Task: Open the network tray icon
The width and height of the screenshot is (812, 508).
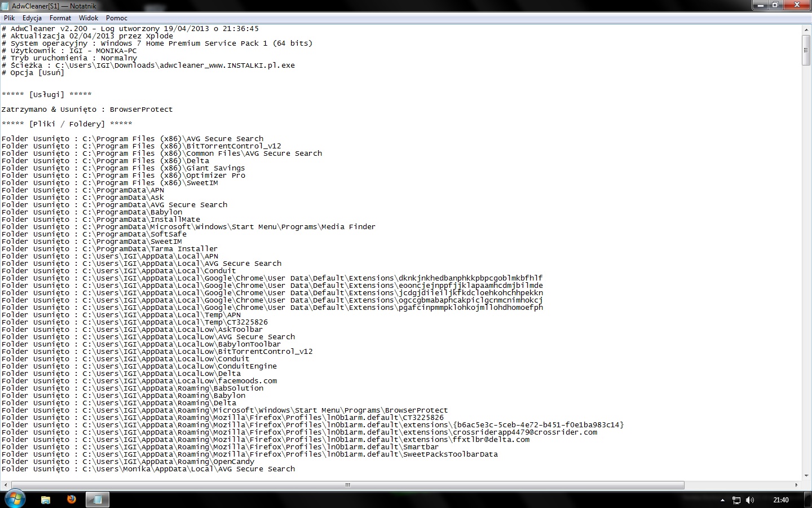Action: (736, 500)
